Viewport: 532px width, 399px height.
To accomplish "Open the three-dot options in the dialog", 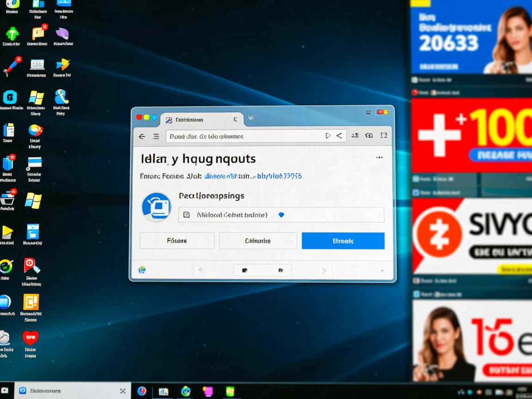I will pos(379,157).
